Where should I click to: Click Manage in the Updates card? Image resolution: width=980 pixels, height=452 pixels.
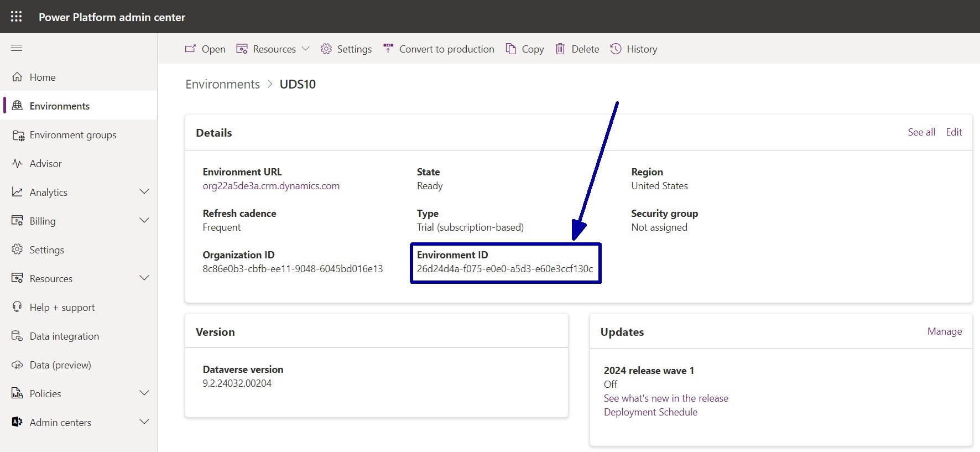tap(944, 331)
